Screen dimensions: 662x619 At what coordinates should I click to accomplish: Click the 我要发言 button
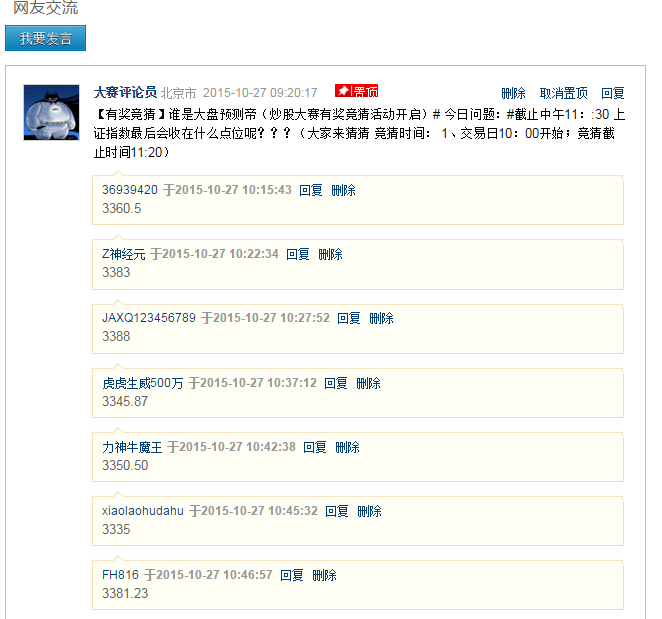45,39
